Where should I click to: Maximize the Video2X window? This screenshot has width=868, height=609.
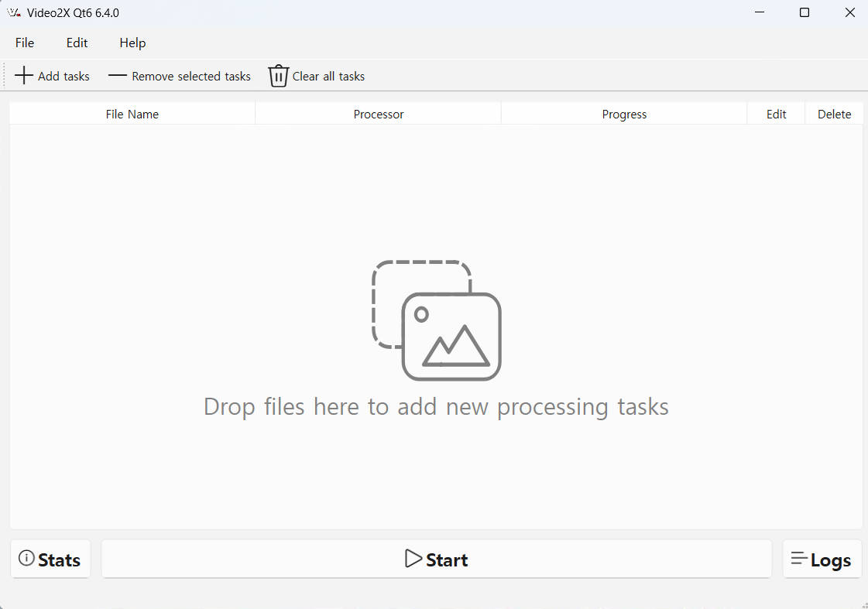(x=805, y=12)
